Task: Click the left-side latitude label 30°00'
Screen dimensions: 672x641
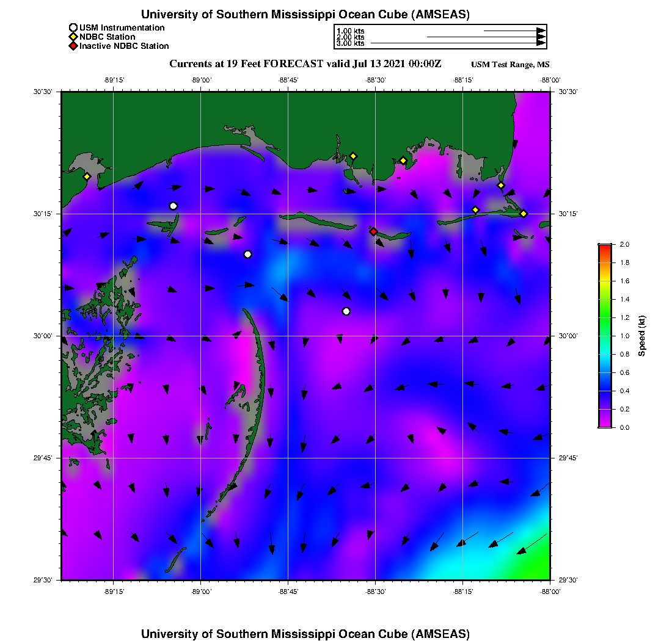Action: [x=42, y=336]
